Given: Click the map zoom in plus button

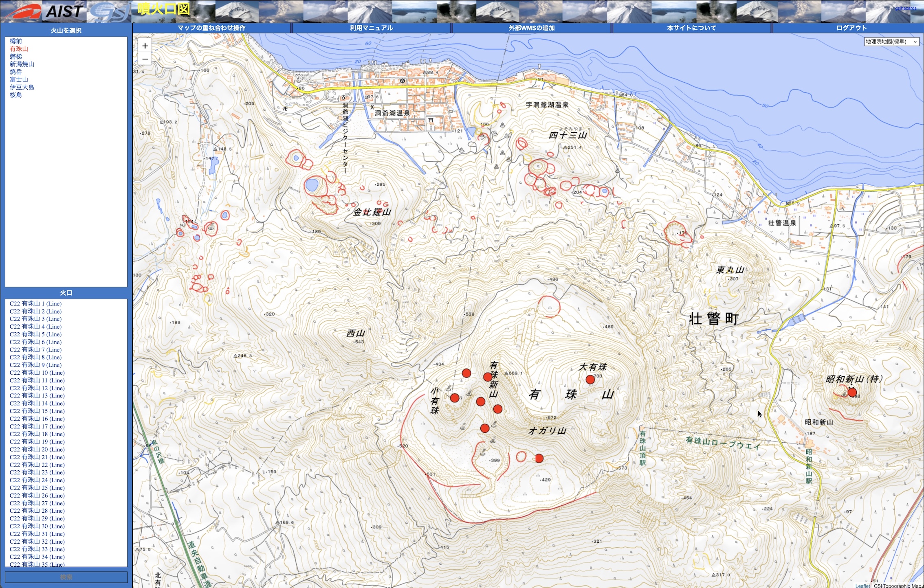Looking at the screenshot, I should [145, 46].
